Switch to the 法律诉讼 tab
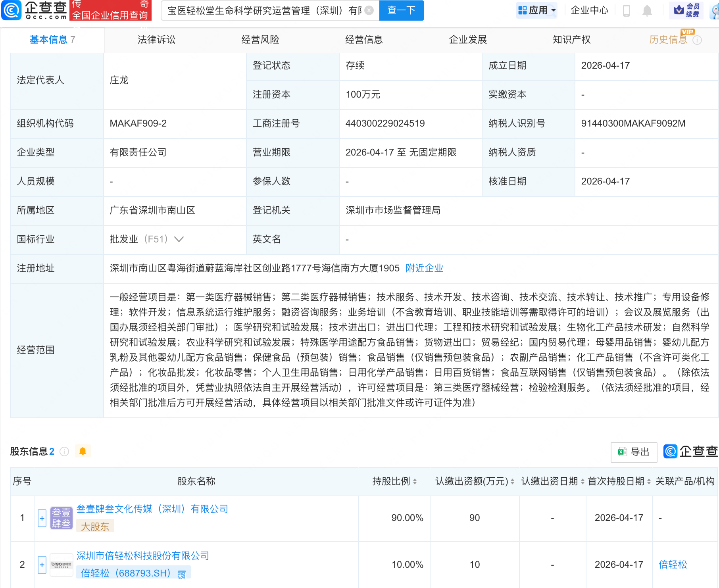The image size is (719, 588). [x=156, y=39]
